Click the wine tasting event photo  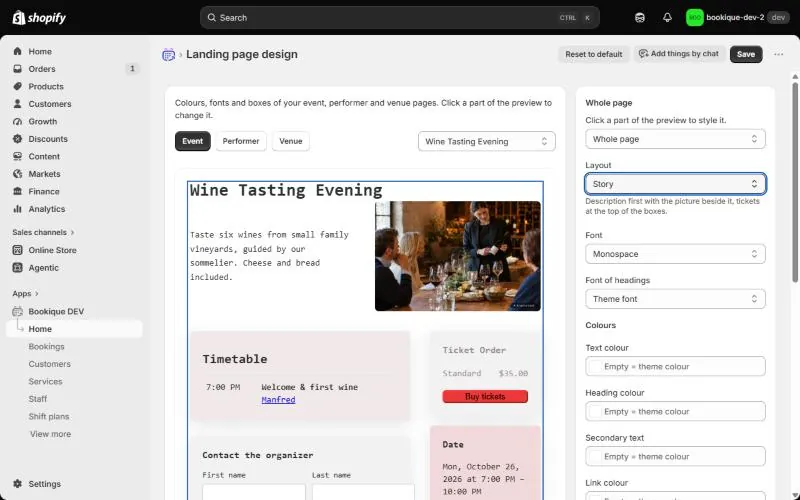point(458,256)
